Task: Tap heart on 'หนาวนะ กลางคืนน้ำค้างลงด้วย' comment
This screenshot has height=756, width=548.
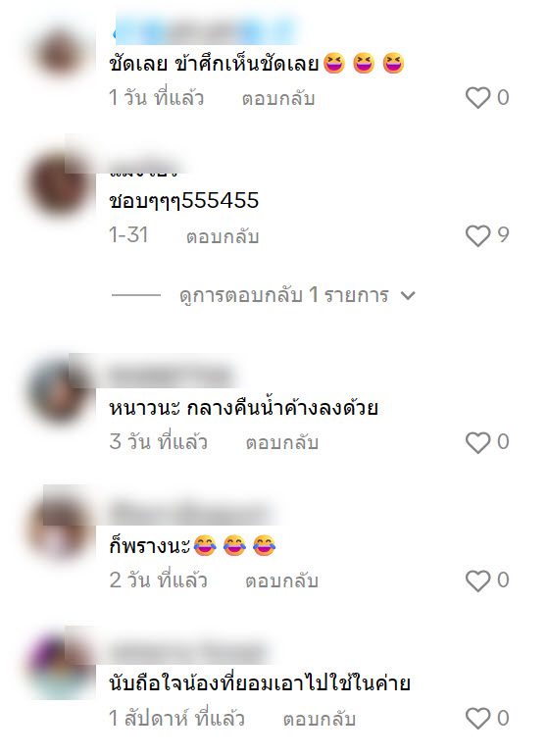Action: tap(477, 442)
